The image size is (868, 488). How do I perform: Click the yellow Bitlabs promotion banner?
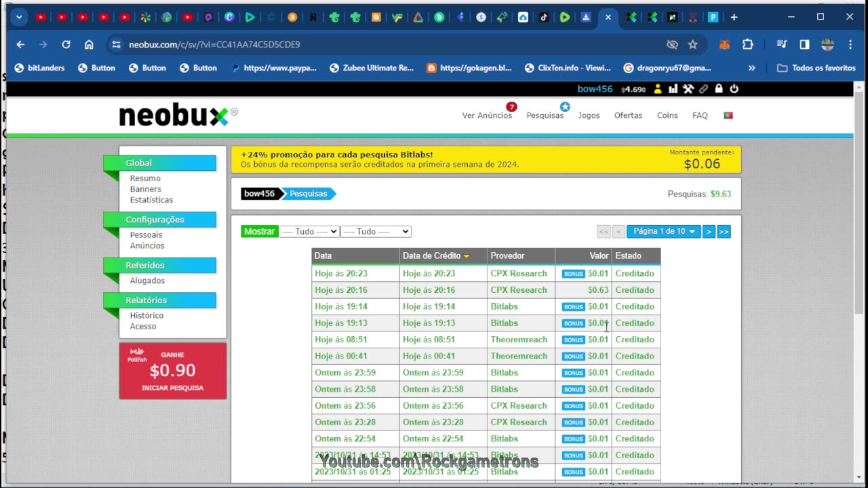point(486,159)
